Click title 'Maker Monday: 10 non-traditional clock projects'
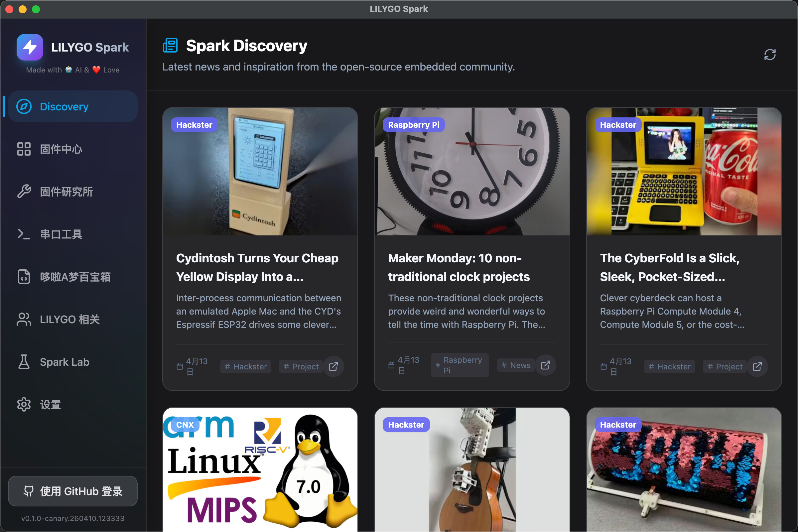Viewport: 798px width, 532px height. [x=459, y=267]
